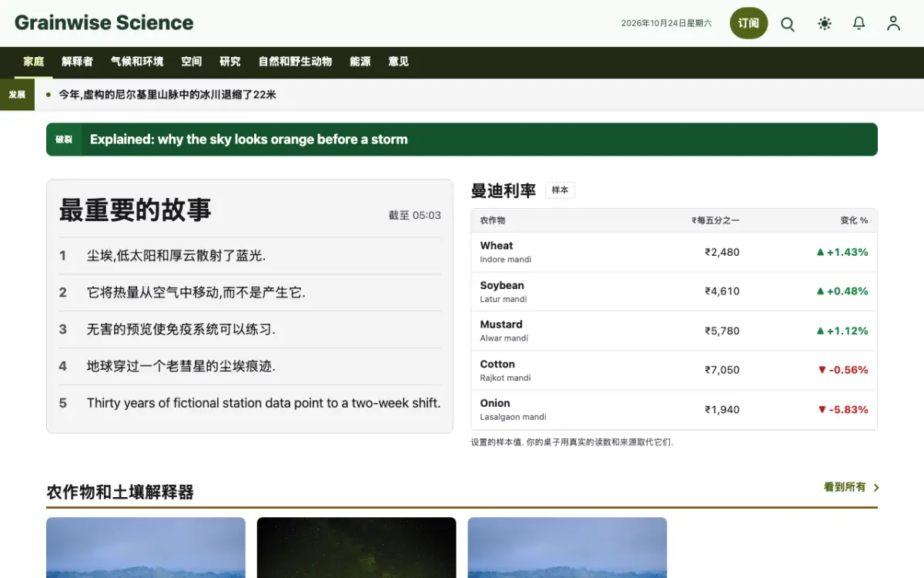Click the Wheat price ₹2,480
Screen dimensions: 924x578
722,252
